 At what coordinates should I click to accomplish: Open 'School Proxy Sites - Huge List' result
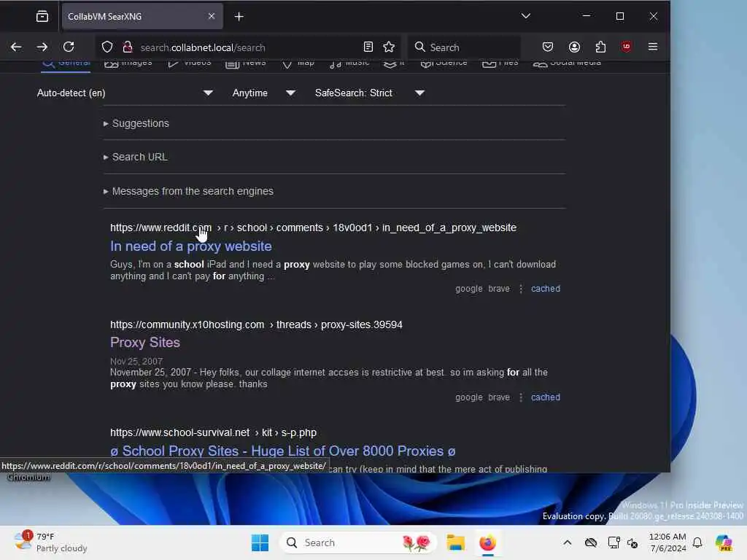point(283,451)
